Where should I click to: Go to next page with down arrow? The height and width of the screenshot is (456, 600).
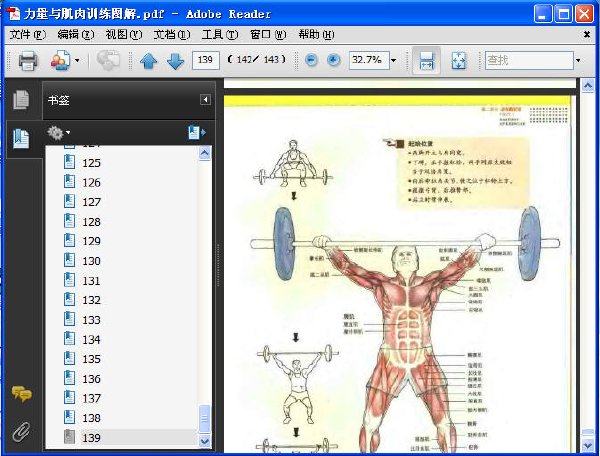tap(176, 60)
